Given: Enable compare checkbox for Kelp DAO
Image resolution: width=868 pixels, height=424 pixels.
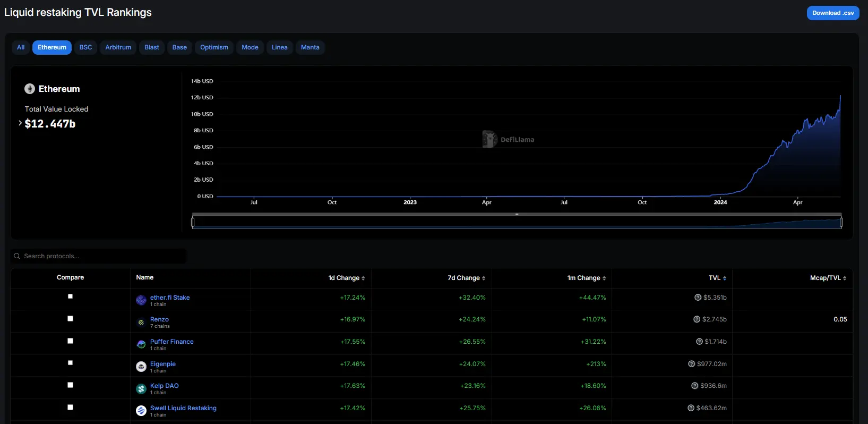Looking at the screenshot, I should [70, 385].
